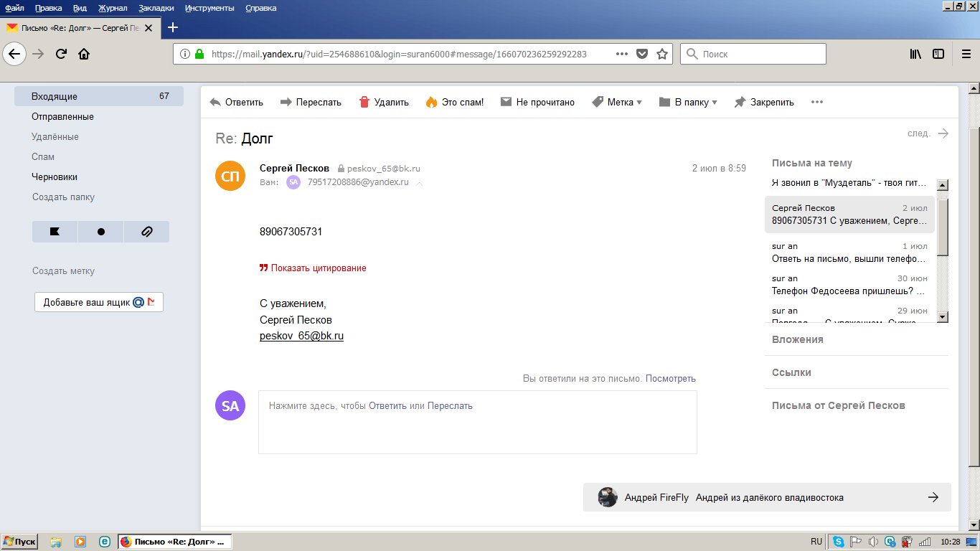Expand recipient details chevron next to address
The height and width of the screenshot is (551, 980).
[x=420, y=184]
